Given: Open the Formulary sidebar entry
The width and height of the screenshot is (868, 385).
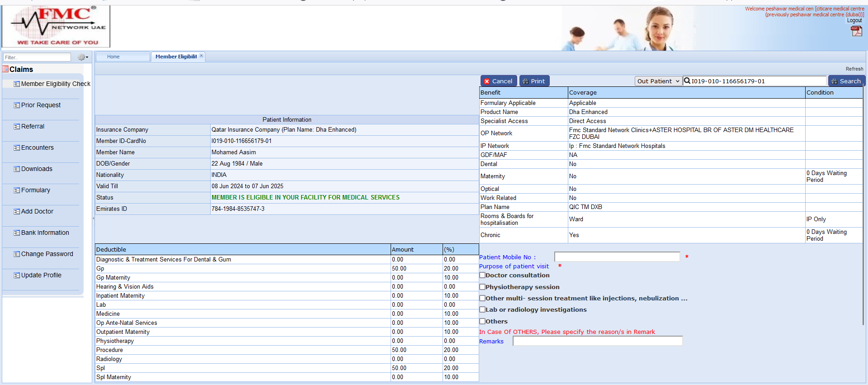Looking at the screenshot, I should (x=35, y=190).
